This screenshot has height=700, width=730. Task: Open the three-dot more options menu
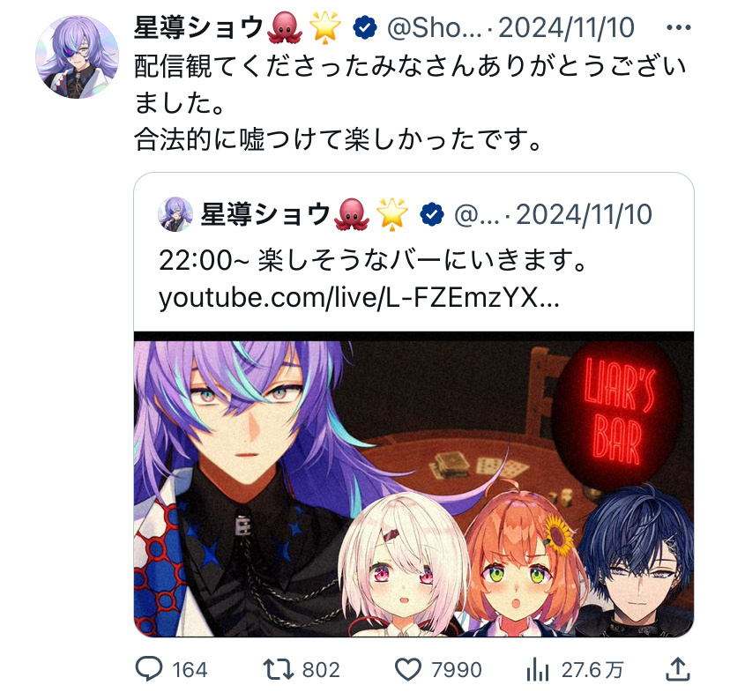(678, 27)
